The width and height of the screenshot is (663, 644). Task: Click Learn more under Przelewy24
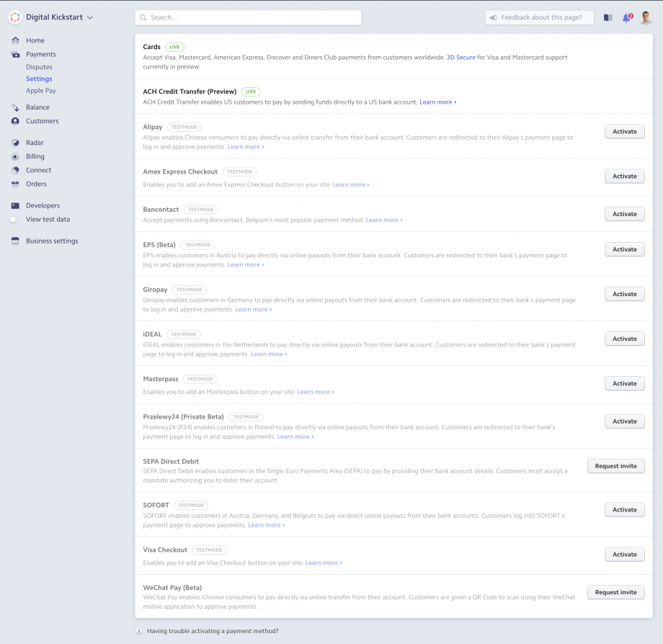click(x=295, y=437)
